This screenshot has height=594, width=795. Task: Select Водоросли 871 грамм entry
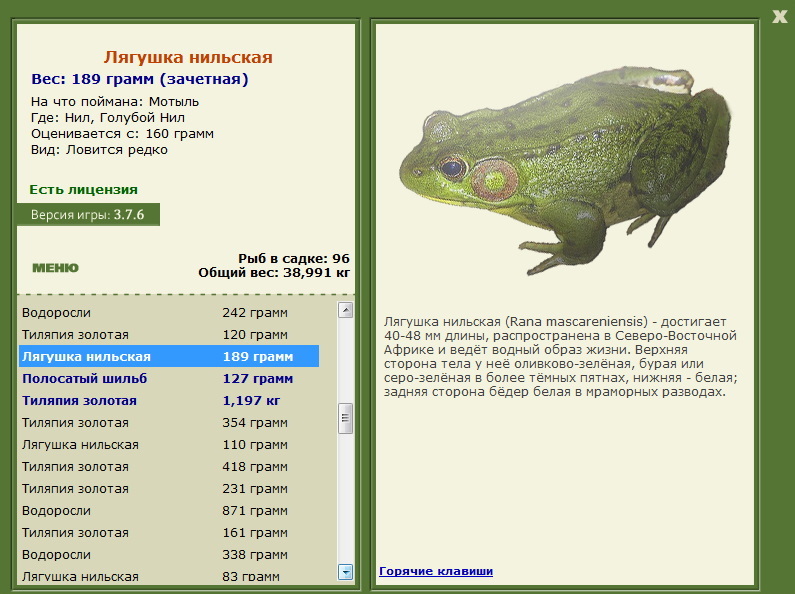click(x=169, y=510)
